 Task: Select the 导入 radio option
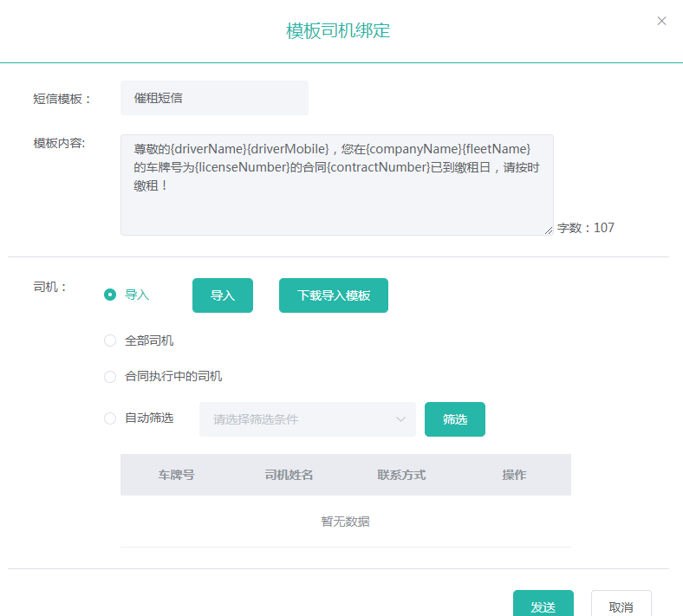click(110, 295)
